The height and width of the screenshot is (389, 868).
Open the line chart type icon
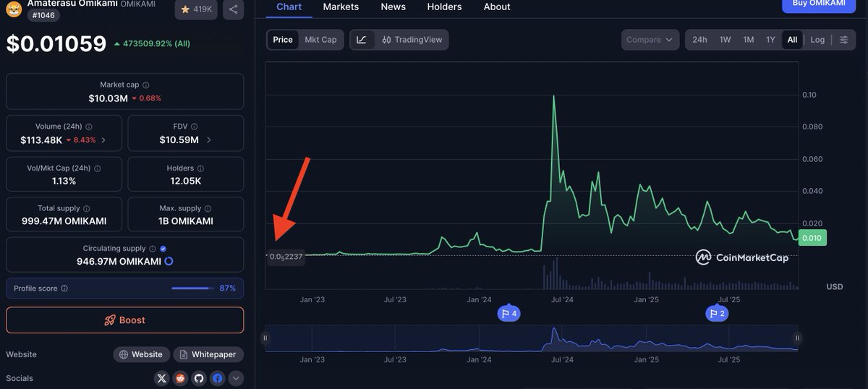point(361,40)
